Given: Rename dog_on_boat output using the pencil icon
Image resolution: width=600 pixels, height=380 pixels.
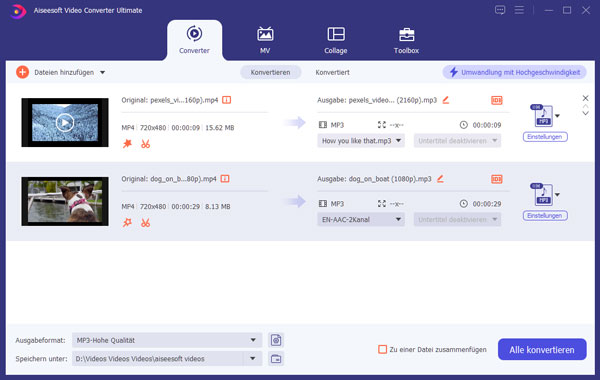Looking at the screenshot, I should 440,179.
